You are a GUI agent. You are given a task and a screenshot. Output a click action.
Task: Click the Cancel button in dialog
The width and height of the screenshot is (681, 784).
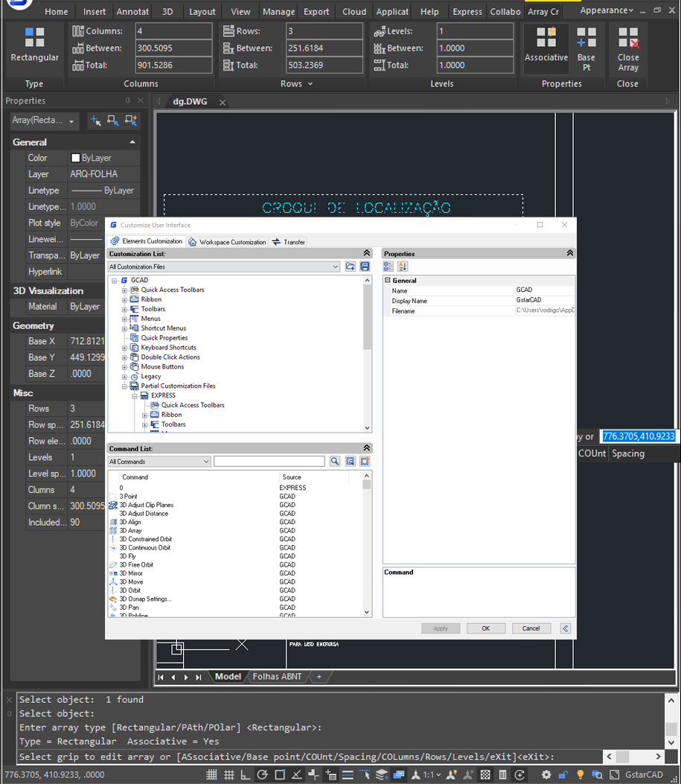[531, 628]
